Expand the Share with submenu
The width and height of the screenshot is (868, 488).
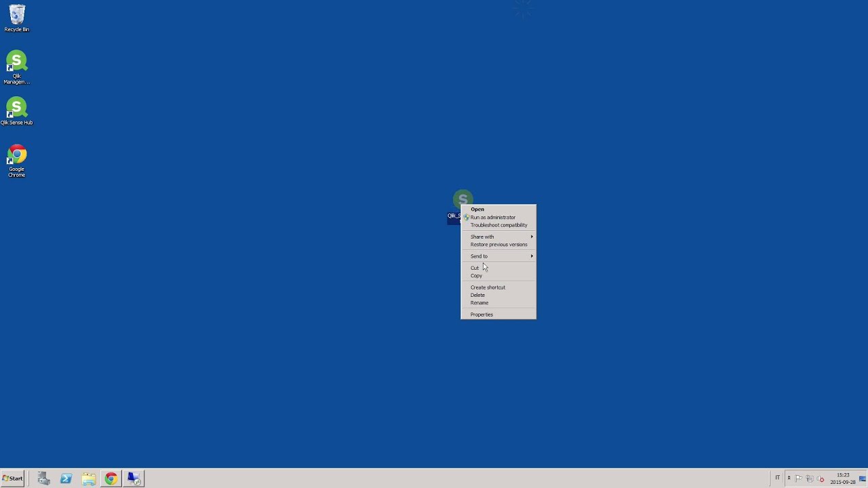pyautogui.click(x=498, y=237)
